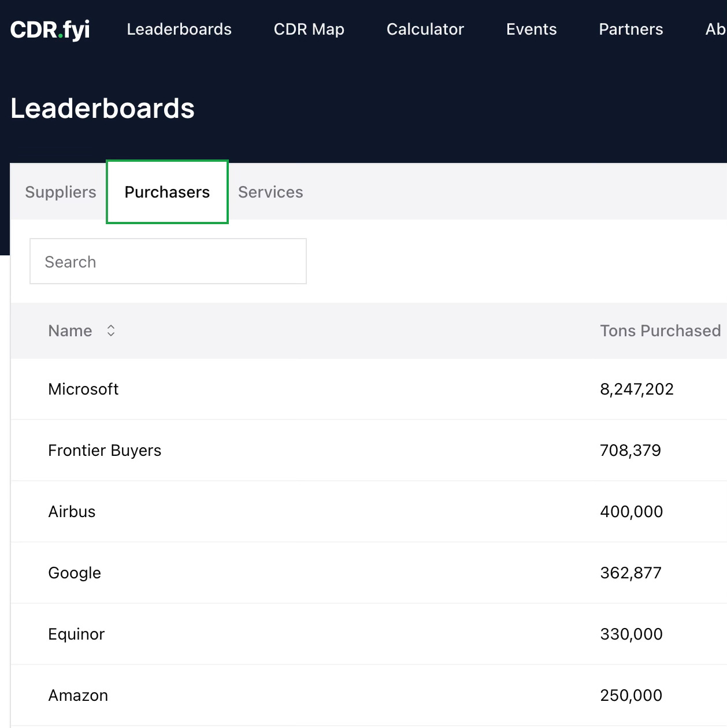
Task: Open CDR Map navigation item
Action: 309,29
